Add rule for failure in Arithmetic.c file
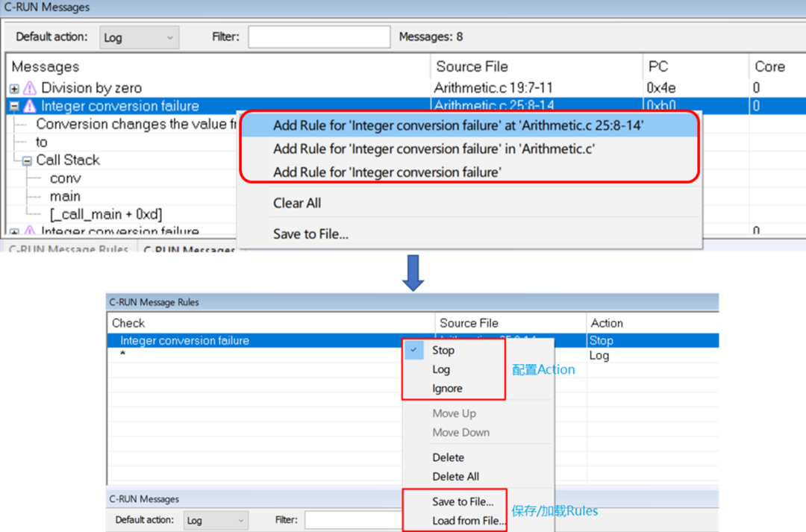The width and height of the screenshot is (806, 532). click(x=433, y=149)
